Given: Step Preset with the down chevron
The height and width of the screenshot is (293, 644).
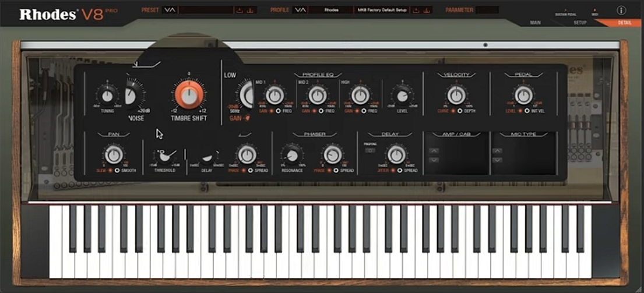Looking at the screenshot, I should click(x=167, y=10).
